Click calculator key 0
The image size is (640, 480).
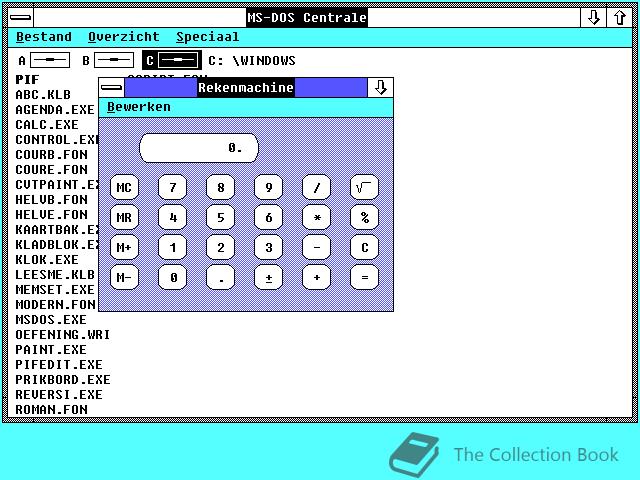click(173, 278)
